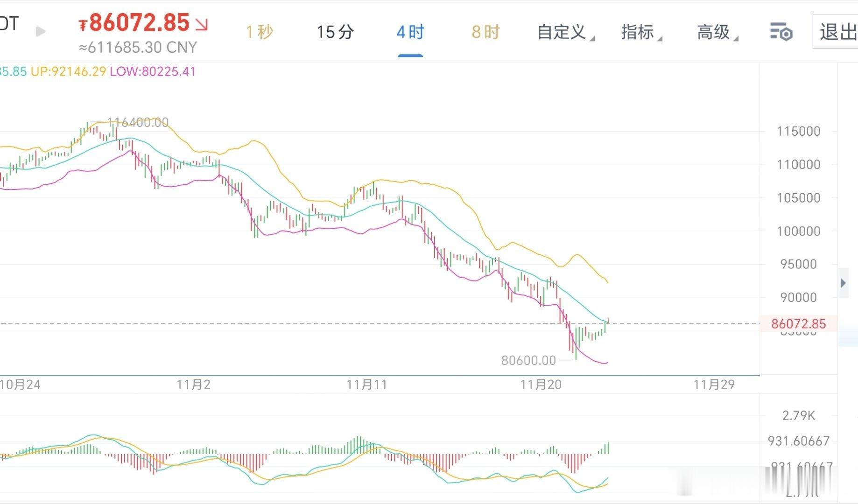
Task: Click the LOW:80225.41 Bollinger band label
Action: (x=152, y=72)
